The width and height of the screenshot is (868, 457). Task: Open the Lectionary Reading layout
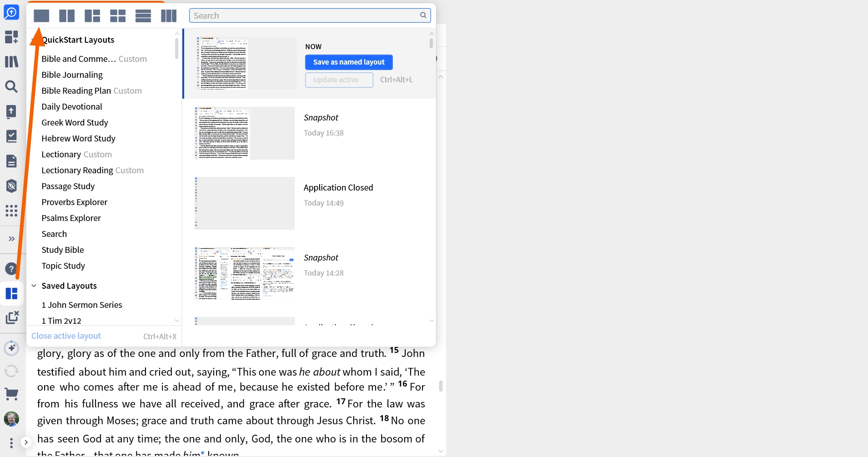pyautogui.click(x=92, y=170)
